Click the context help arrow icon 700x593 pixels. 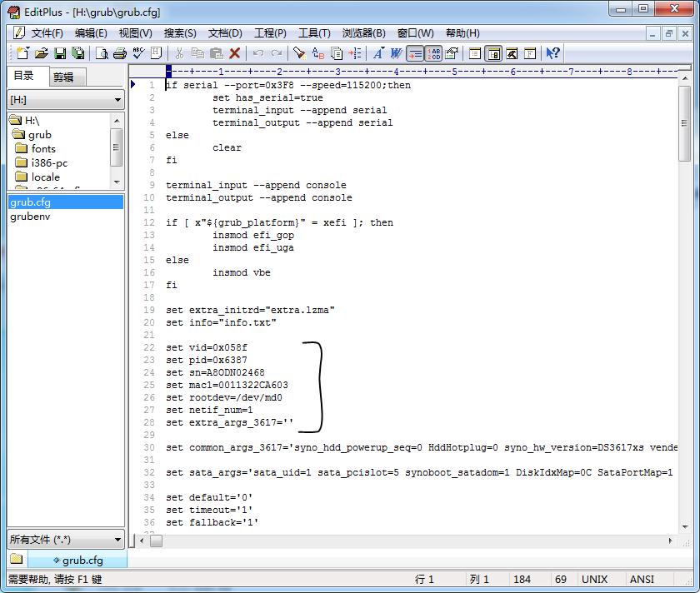(x=552, y=53)
